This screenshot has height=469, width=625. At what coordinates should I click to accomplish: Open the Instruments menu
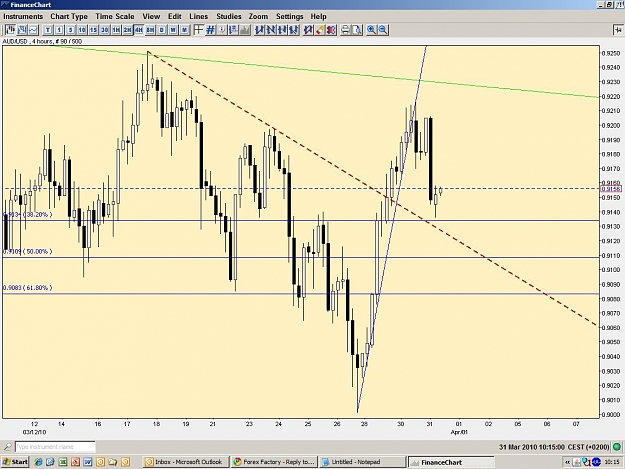click(23, 16)
